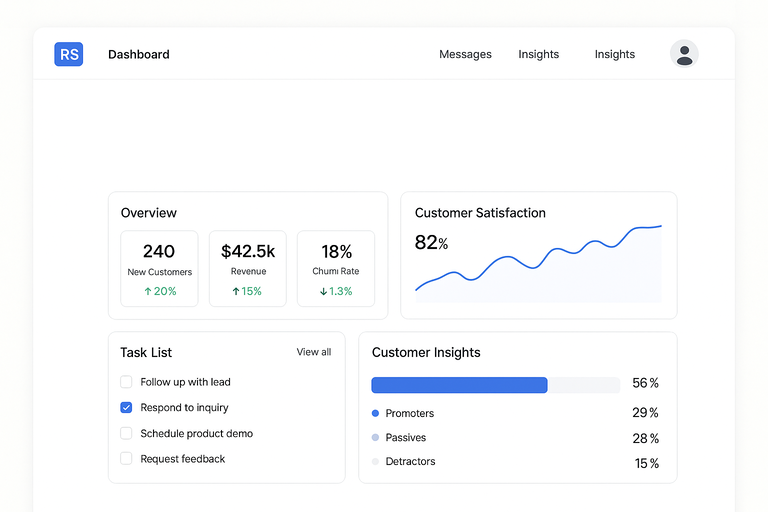This screenshot has width=768, height=512.
Task: Tick the Schedule product demo checkbox
Action: (126, 433)
